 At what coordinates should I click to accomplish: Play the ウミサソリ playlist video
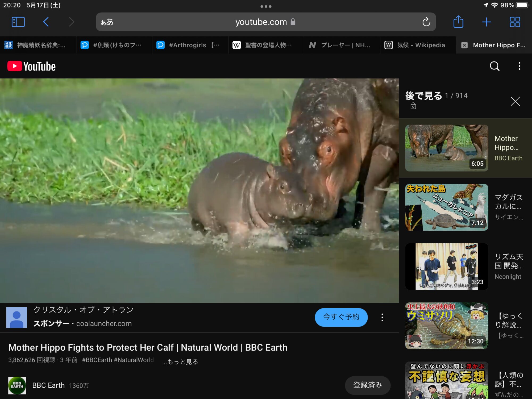tap(446, 325)
